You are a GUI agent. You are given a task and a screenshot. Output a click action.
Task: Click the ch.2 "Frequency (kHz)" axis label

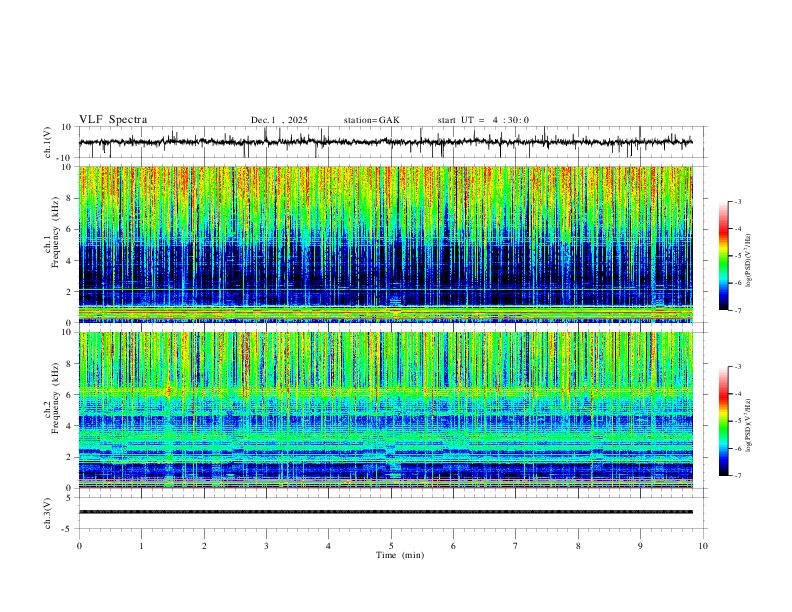(x=55, y=398)
